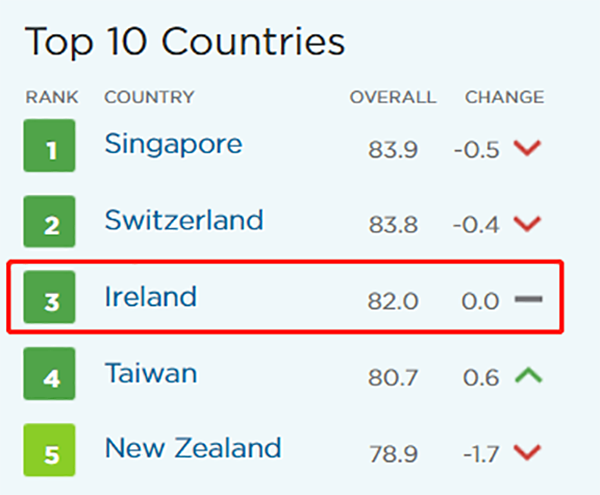Open the New Zealand country link
The image size is (600, 495).
pos(193,448)
